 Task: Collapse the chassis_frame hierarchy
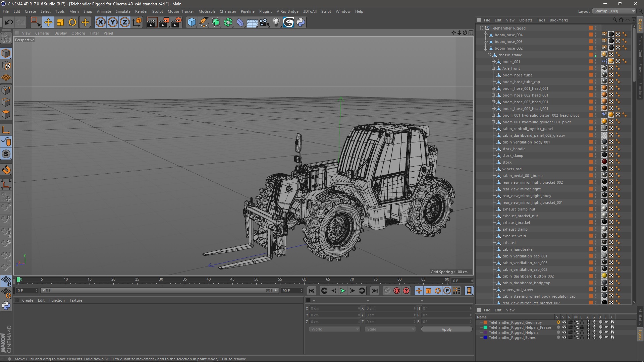coord(489,55)
